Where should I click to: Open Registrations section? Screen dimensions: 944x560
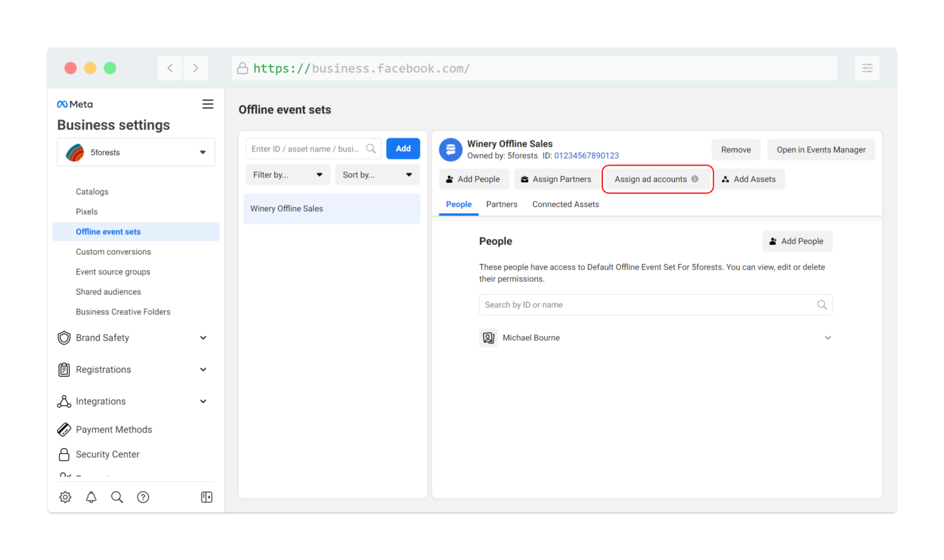[x=103, y=370]
